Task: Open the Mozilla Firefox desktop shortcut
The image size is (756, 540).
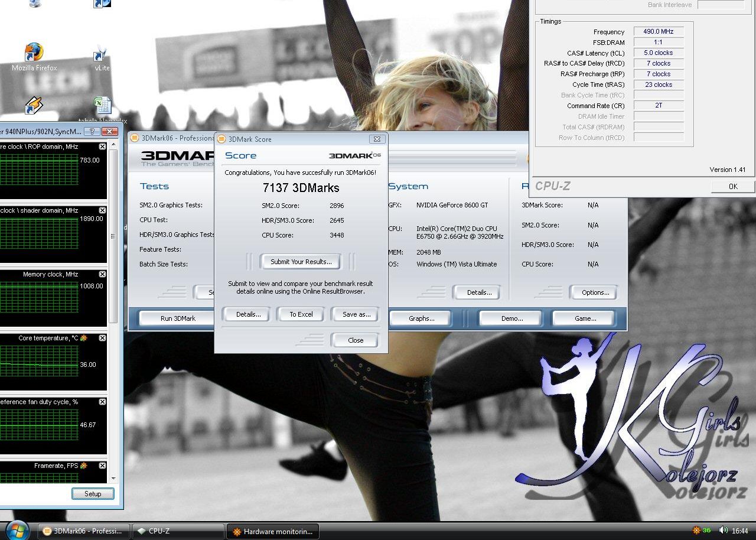Action: pos(34,57)
